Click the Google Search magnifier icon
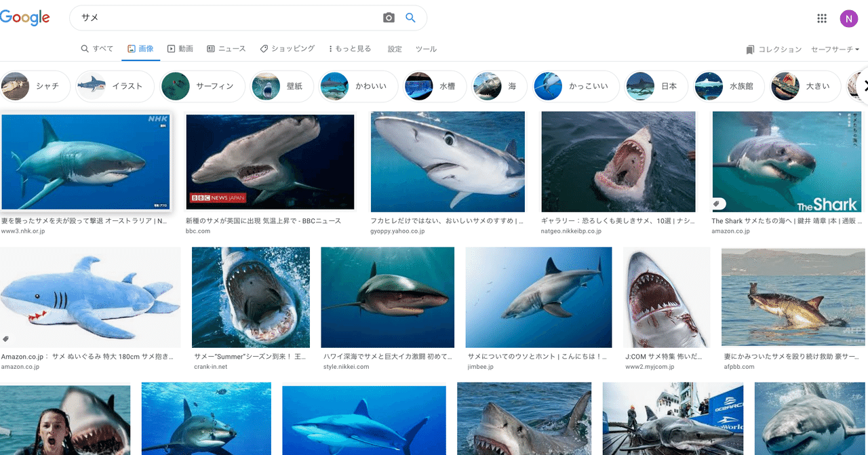This screenshot has height=455, width=868. (410, 18)
